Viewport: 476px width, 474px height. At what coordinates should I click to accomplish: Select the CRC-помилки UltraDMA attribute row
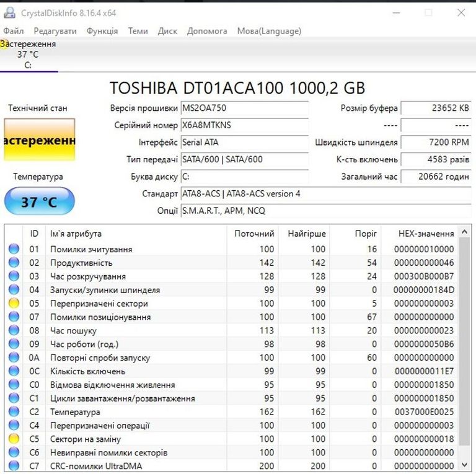(x=232, y=465)
